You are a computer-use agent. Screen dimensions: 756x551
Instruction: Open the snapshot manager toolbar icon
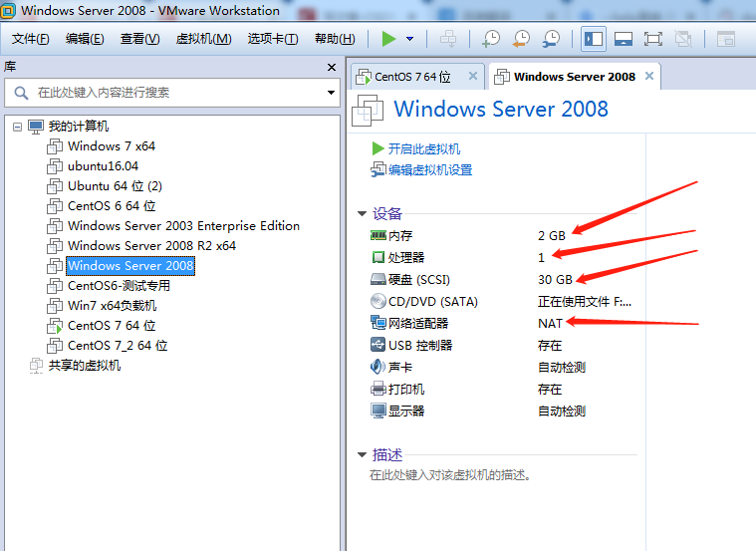tap(551, 39)
